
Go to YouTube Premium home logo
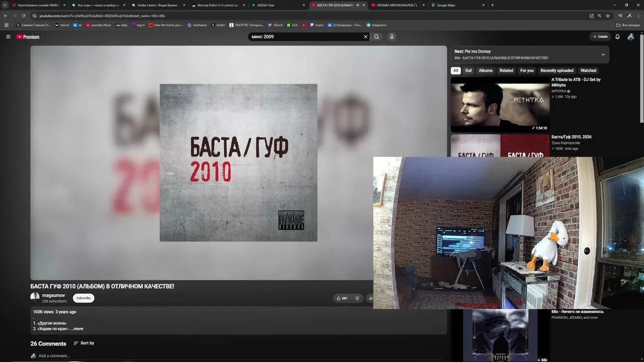28,37
